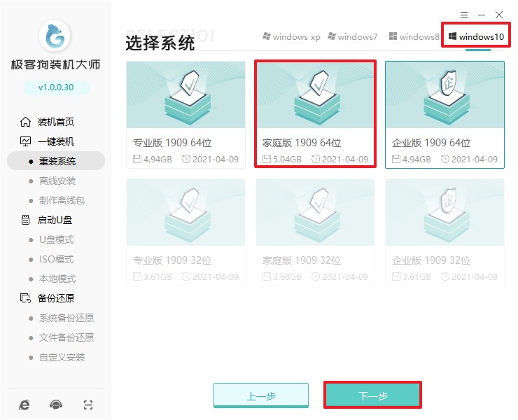Click the 下一步 button
The image size is (518, 420).
point(372,395)
